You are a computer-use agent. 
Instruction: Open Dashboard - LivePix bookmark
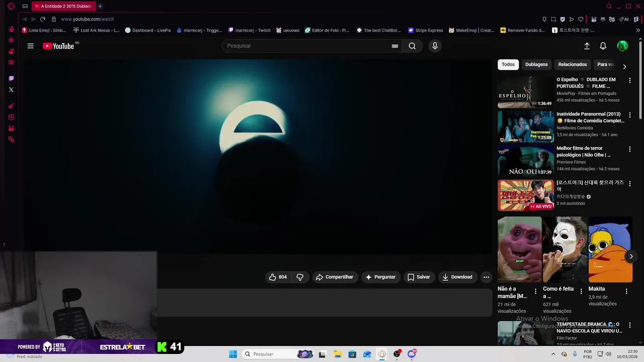[x=148, y=30]
